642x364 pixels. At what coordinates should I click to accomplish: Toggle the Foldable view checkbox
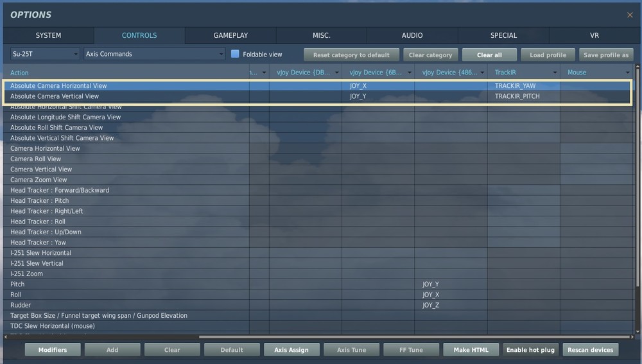coord(235,54)
